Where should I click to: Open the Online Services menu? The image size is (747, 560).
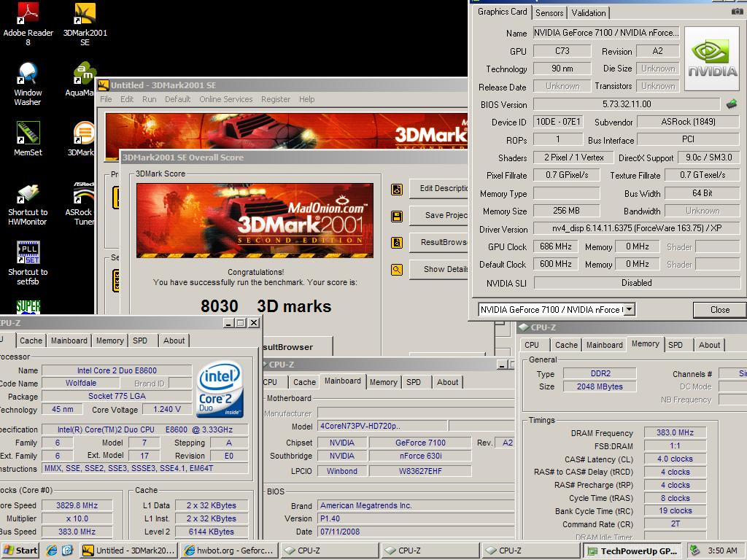click(x=226, y=99)
